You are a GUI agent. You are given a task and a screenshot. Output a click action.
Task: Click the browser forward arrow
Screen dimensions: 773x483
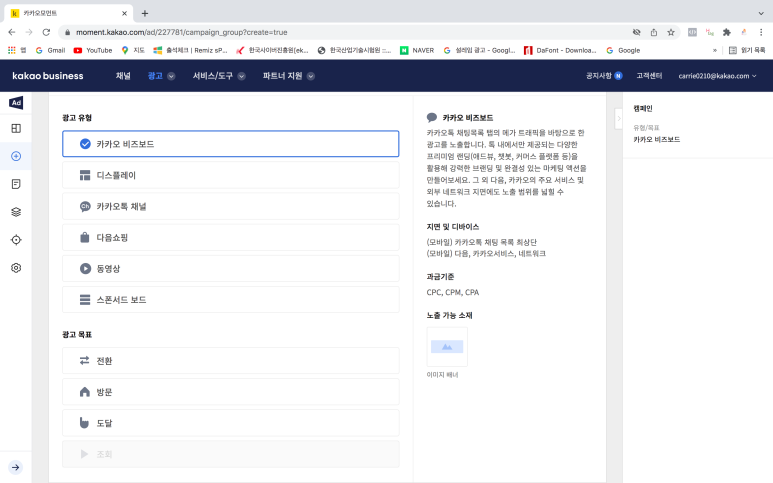(x=29, y=32)
